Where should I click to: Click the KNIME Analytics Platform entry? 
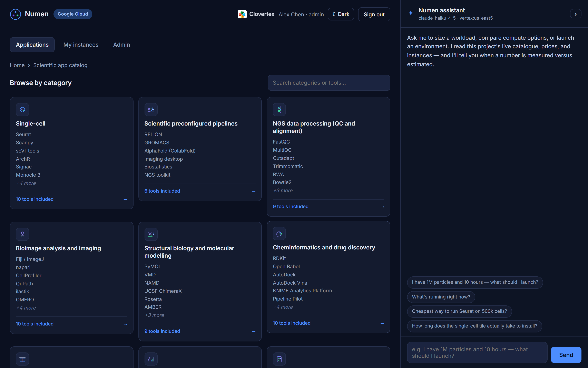[x=302, y=291]
